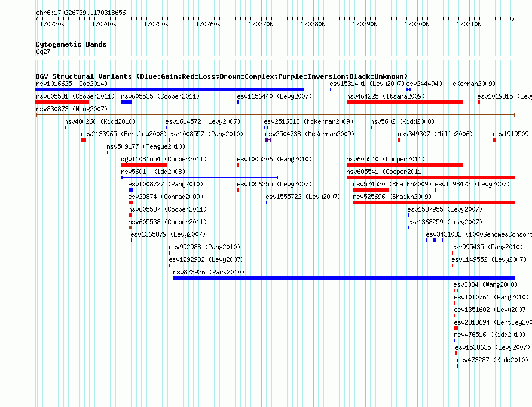Click the nsv1016625 (Coe2014) blue gain bar
The image size is (532, 407).
pyautogui.click(x=170, y=90)
